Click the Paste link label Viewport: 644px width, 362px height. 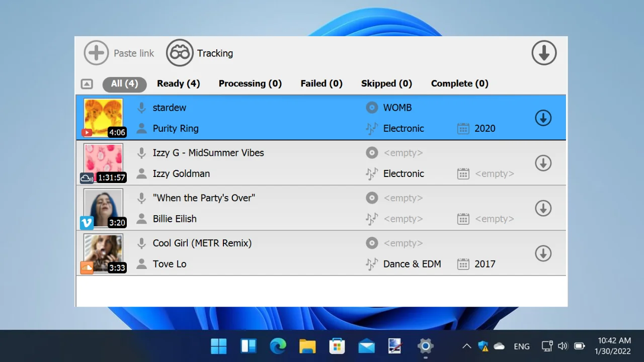click(x=134, y=53)
